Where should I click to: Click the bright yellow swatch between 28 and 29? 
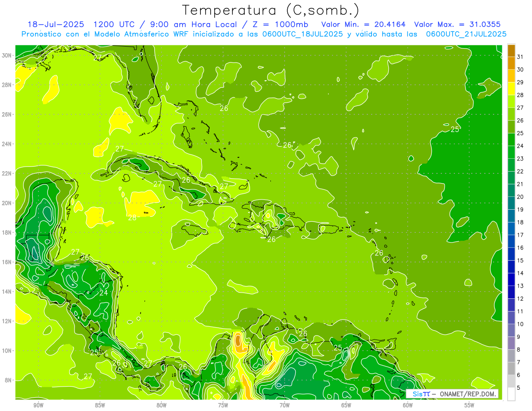511,89
